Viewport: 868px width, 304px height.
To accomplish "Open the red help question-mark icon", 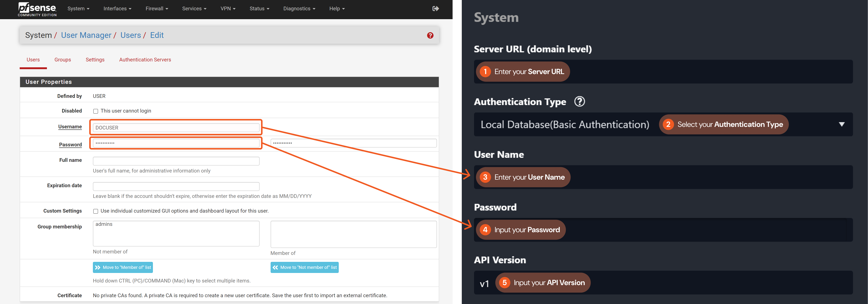I will 430,35.
